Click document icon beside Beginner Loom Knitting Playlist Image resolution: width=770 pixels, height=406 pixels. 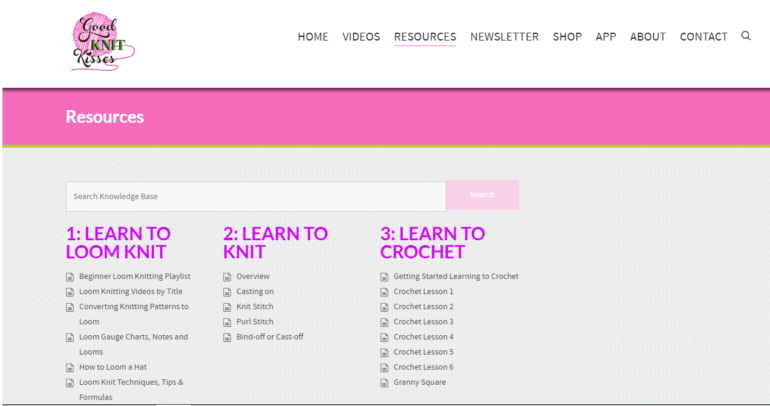[70, 277]
